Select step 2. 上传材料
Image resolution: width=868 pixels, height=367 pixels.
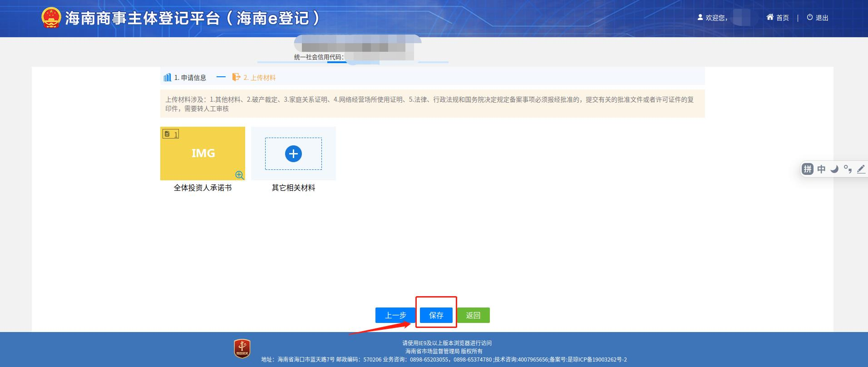coord(254,78)
